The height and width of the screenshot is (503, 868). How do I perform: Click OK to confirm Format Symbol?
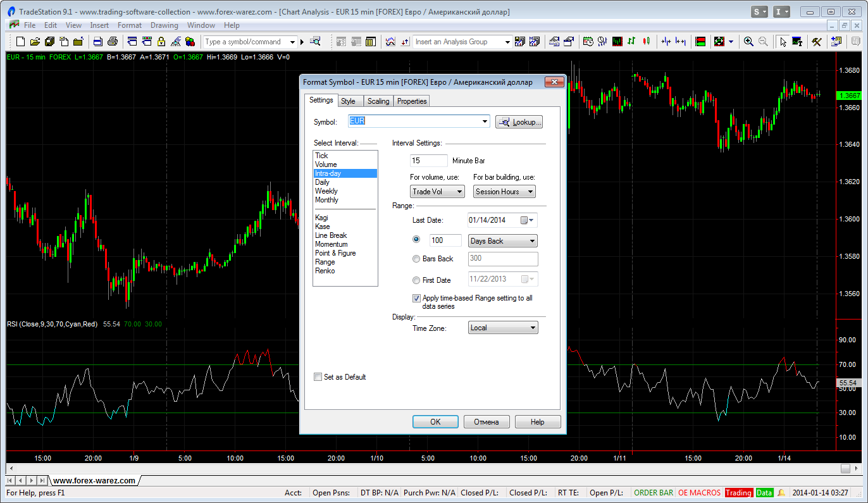435,422
